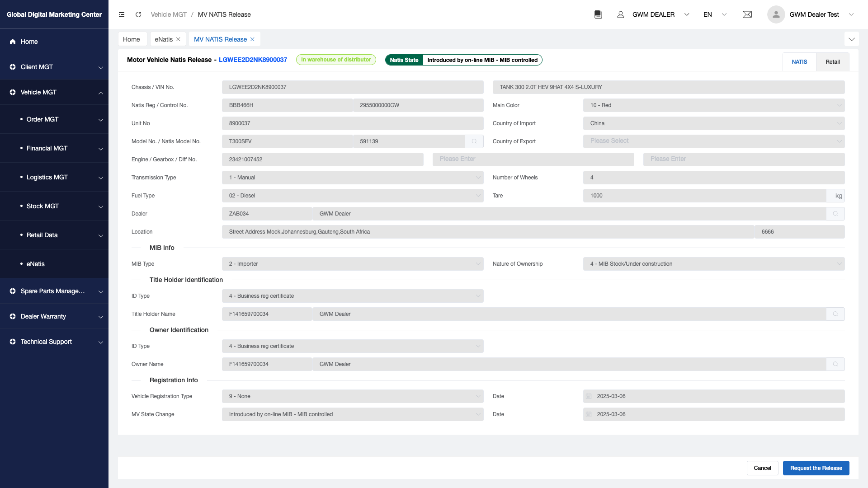Click search icon in Dealer field

click(835, 214)
